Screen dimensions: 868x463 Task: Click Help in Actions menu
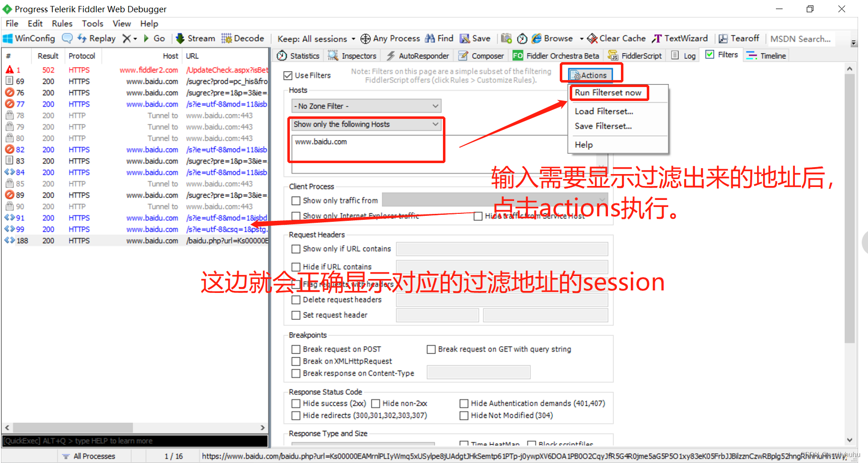(584, 145)
